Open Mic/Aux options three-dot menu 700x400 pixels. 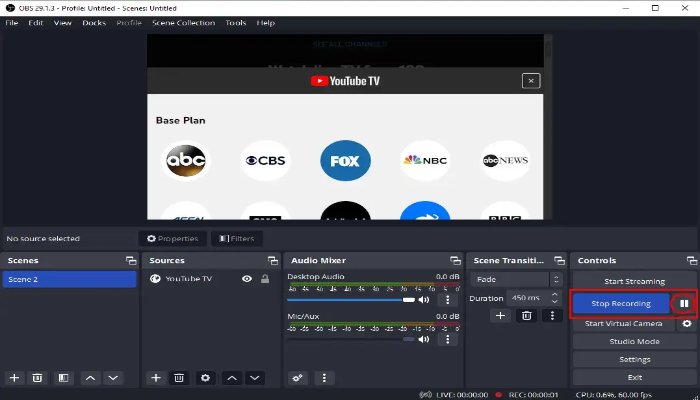(447, 339)
